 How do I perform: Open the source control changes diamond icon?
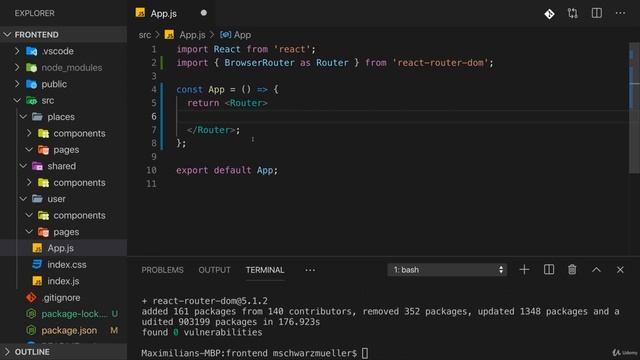coord(549,14)
